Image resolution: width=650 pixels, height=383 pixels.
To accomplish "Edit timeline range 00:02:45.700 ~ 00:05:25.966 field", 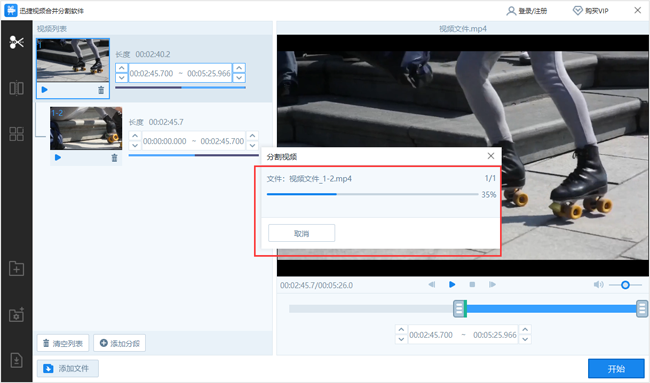I will (x=463, y=335).
